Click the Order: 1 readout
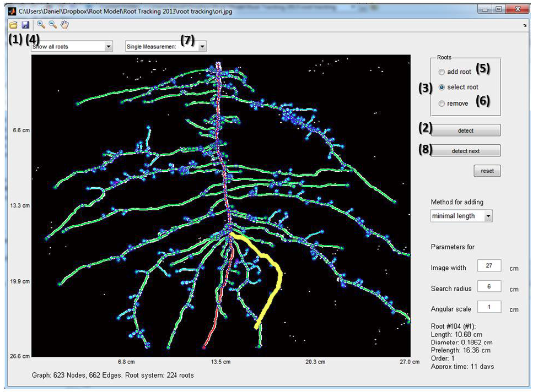The width and height of the screenshot is (533, 392). pos(443,358)
